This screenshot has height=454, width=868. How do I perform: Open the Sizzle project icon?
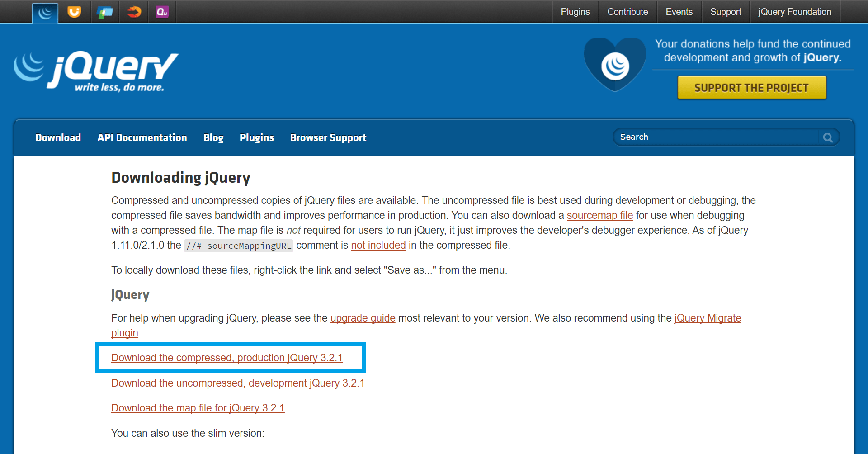pos(134,12)
